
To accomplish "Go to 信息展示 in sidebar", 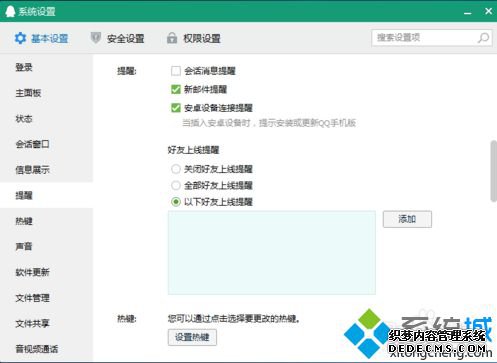I will point(46,170).
